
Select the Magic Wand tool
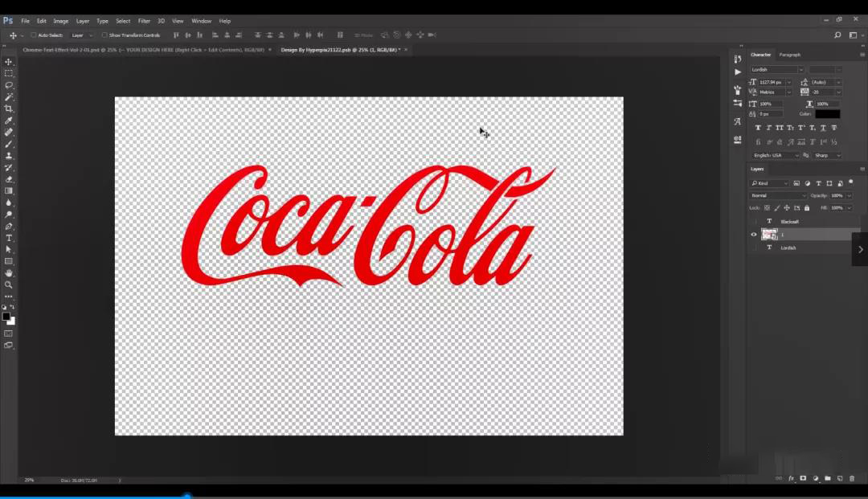9,96
